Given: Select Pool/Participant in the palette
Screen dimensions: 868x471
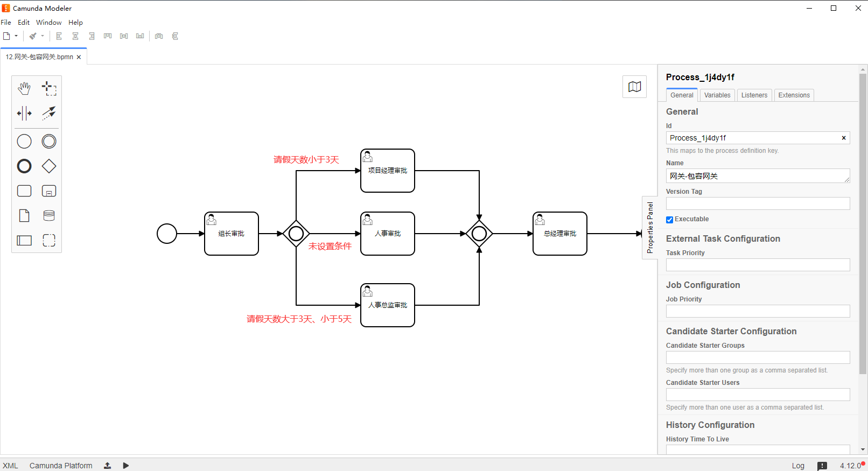Looking at the screenshot, I should 24,241.
